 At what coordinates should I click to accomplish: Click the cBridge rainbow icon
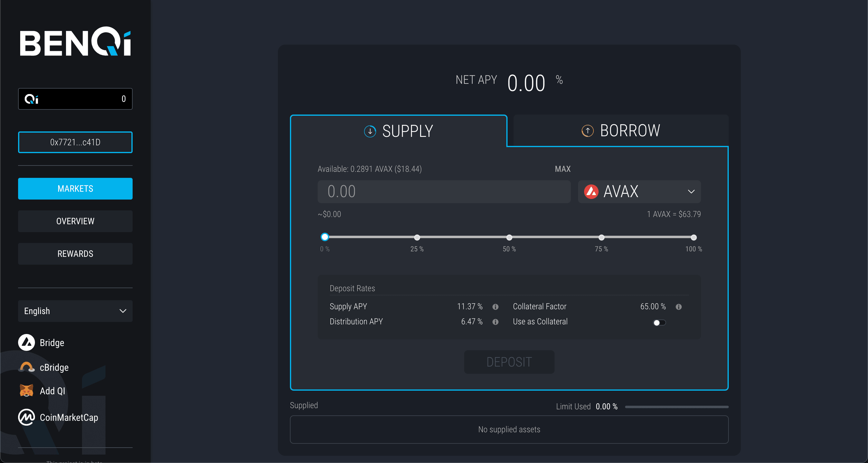[26, 367]
